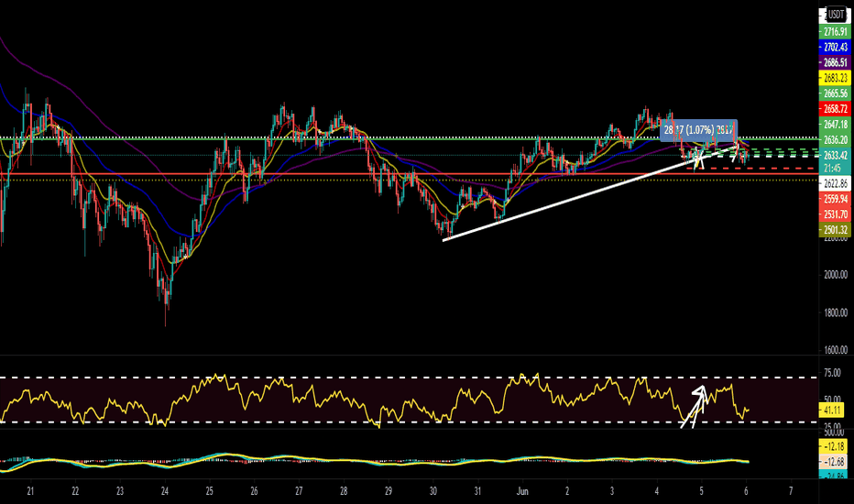The width and height of the screenshot is (854, 504).
Task: Click the -12.68 indicator value label
Action: (833, 462)
